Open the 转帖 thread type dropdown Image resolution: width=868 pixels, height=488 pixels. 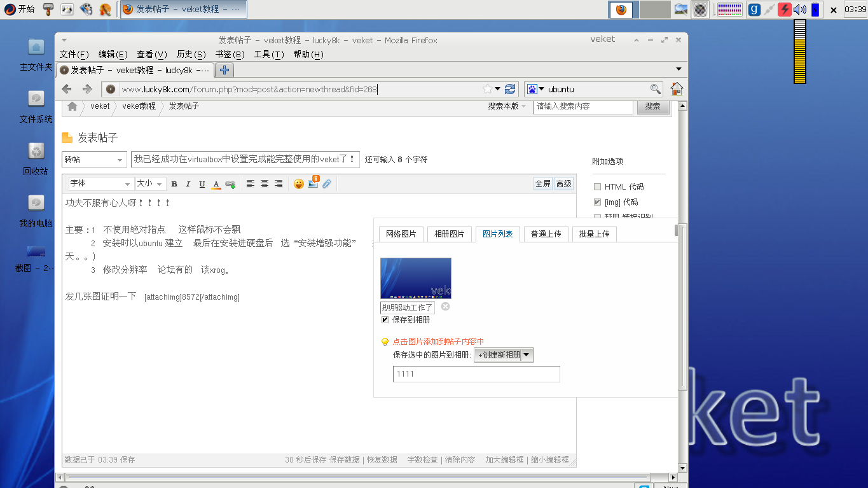pos(93,160)
